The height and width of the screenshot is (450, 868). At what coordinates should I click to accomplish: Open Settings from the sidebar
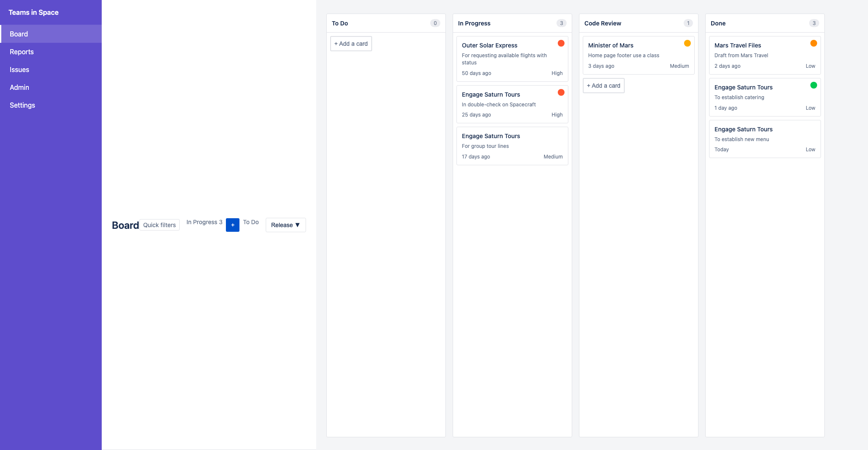[x=22, y=105]
